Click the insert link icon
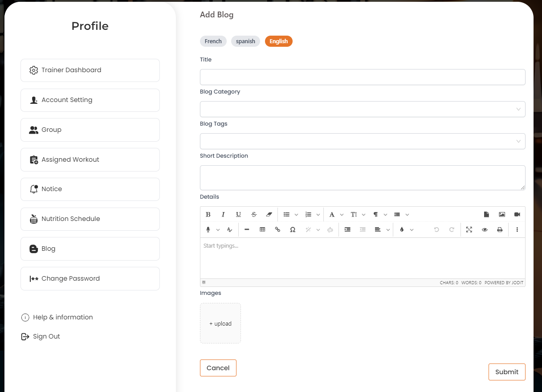Image resolution: width=542 pixels, height=392 pixels. tap(277, 229)
